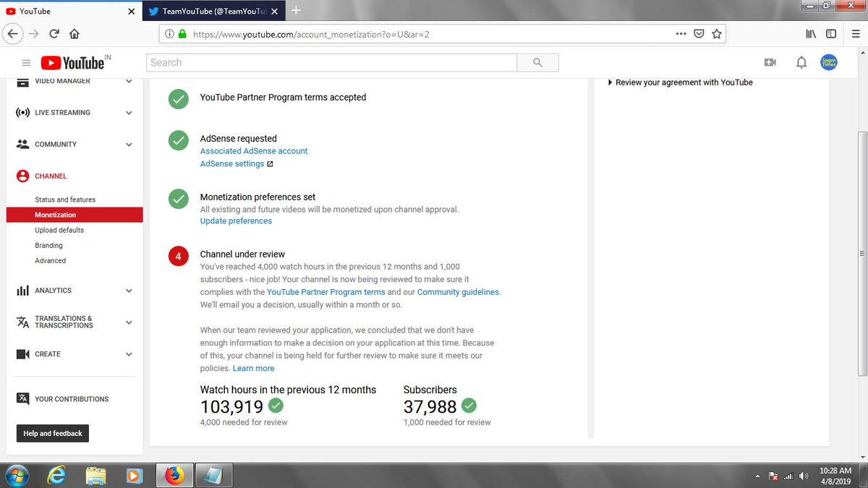Open the Advanced channel settings
Viewport: 868px width, 488px height.
[50, 261]
